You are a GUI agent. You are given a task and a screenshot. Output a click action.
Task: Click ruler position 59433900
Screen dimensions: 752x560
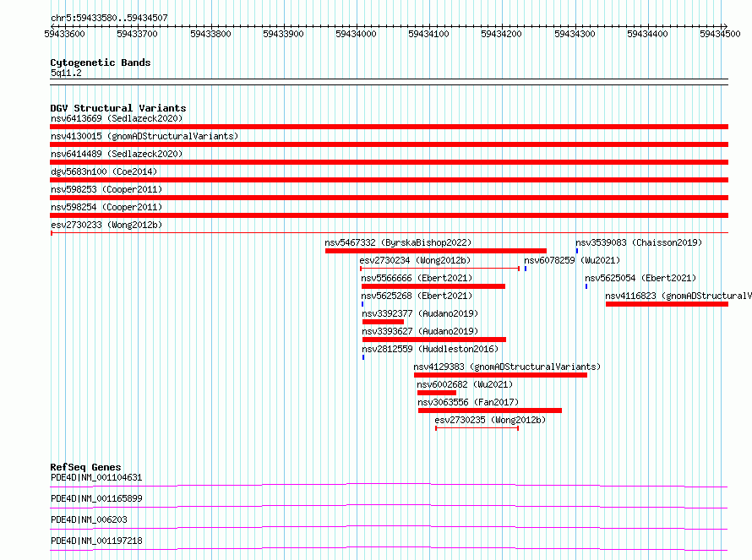click(x=283, y=34)
